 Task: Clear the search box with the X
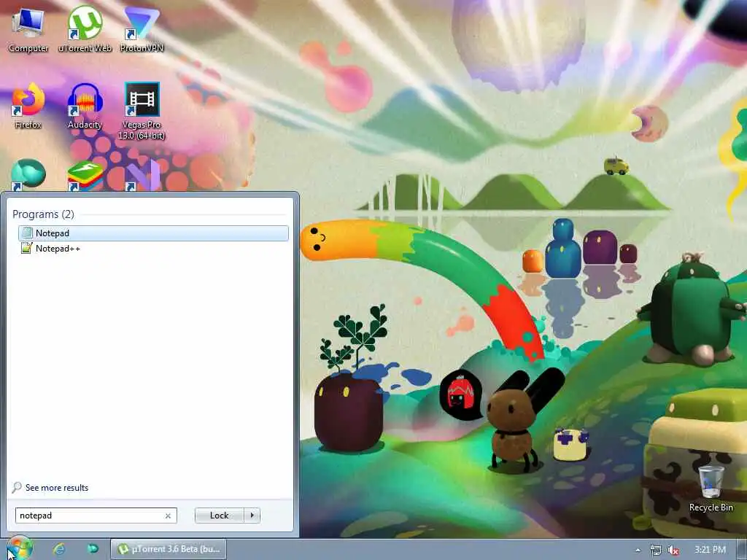[x=168, y=516]
